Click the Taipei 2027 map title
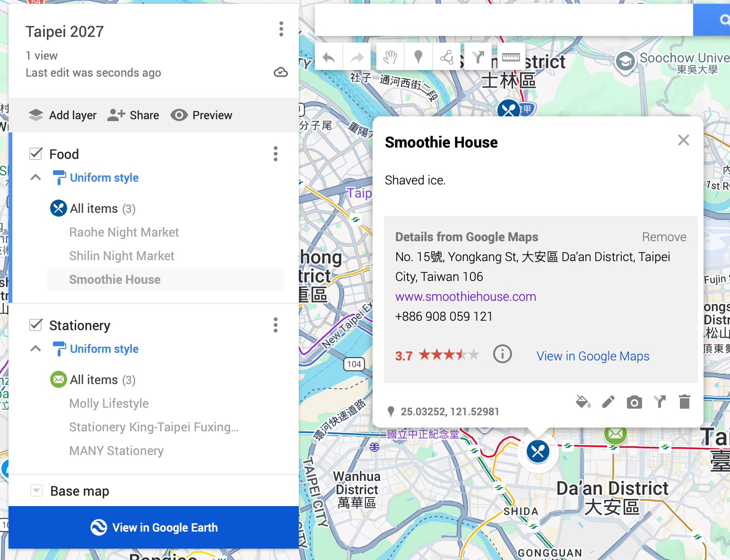The image size is (730, 560). point(65,32)
